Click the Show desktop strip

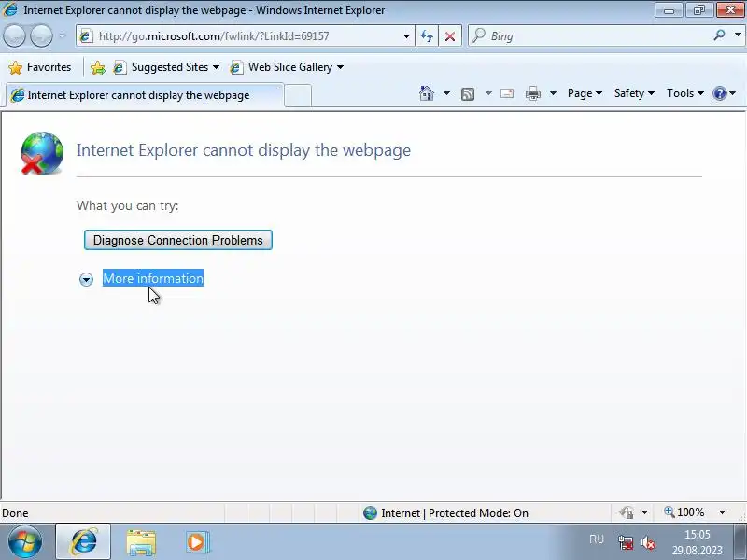pos(740,542)
